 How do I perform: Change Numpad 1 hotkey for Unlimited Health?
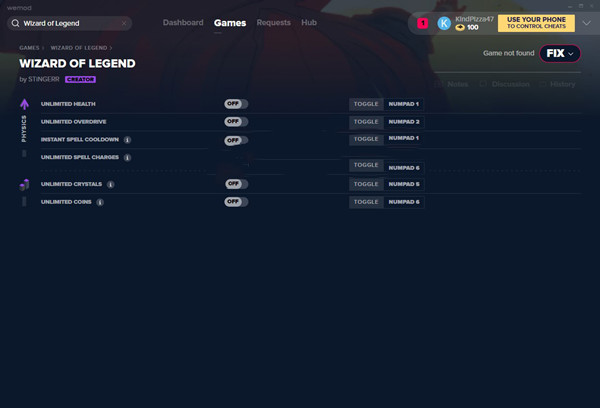tap(404, 104)
